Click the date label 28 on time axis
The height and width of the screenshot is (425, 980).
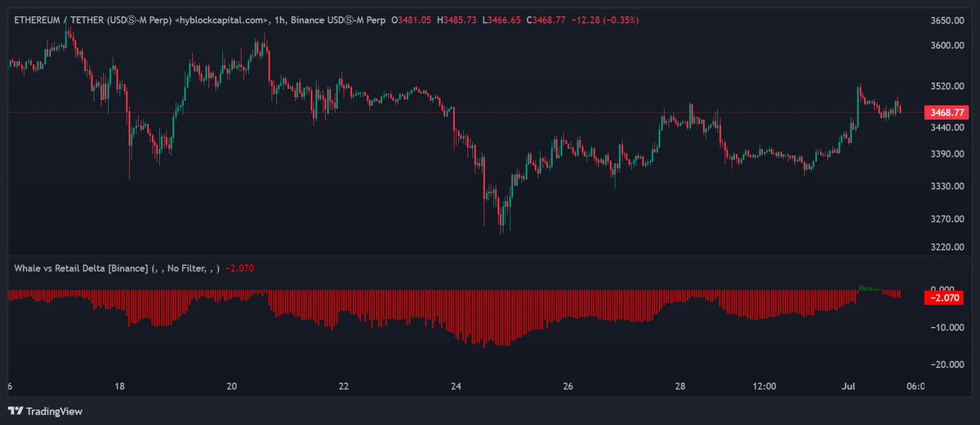click(680, 387)
